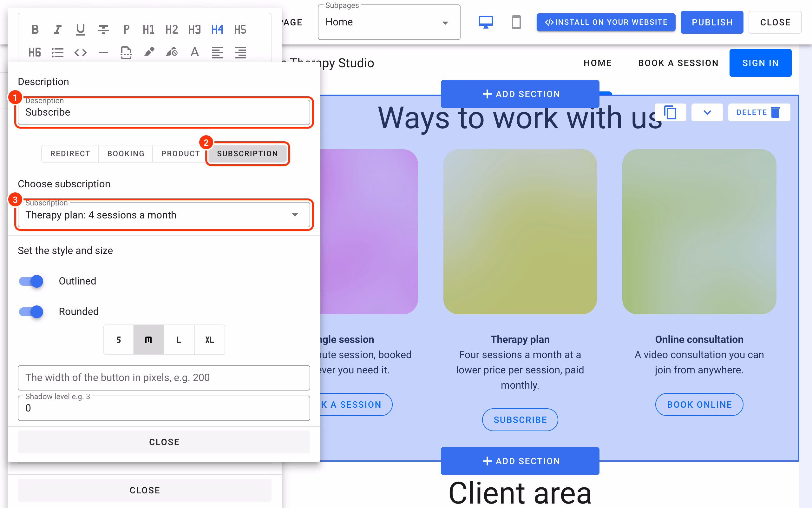Apply H3 heading style
812x508 pixels.
(x=194, y=30)
